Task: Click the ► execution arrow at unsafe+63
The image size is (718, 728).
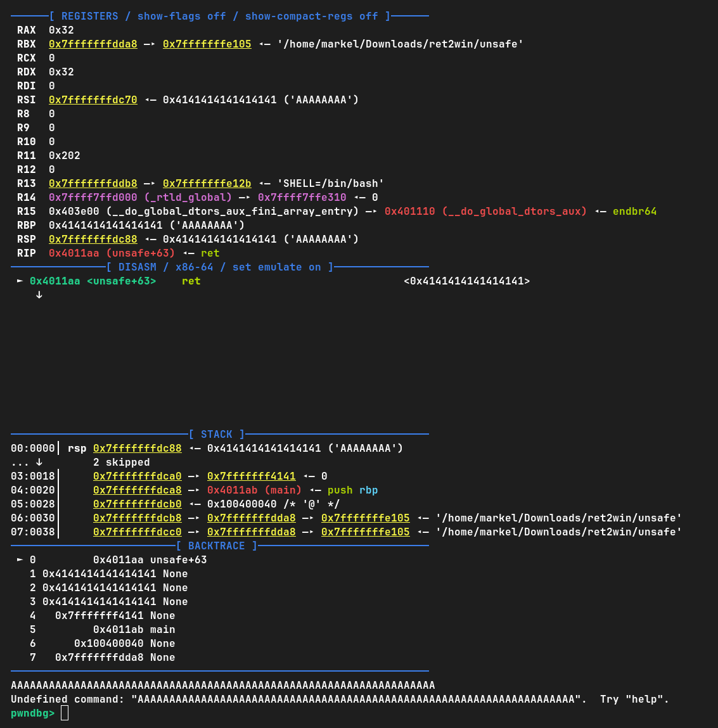Action: 20,281
